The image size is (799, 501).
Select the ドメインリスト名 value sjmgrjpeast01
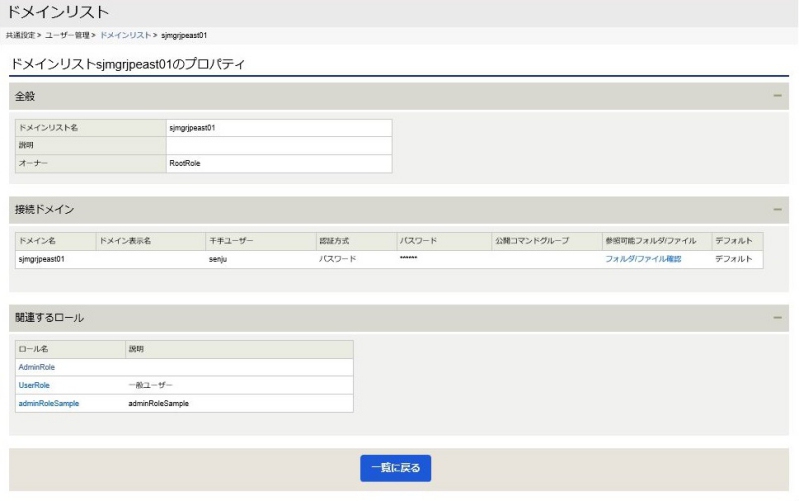point(192,128)
